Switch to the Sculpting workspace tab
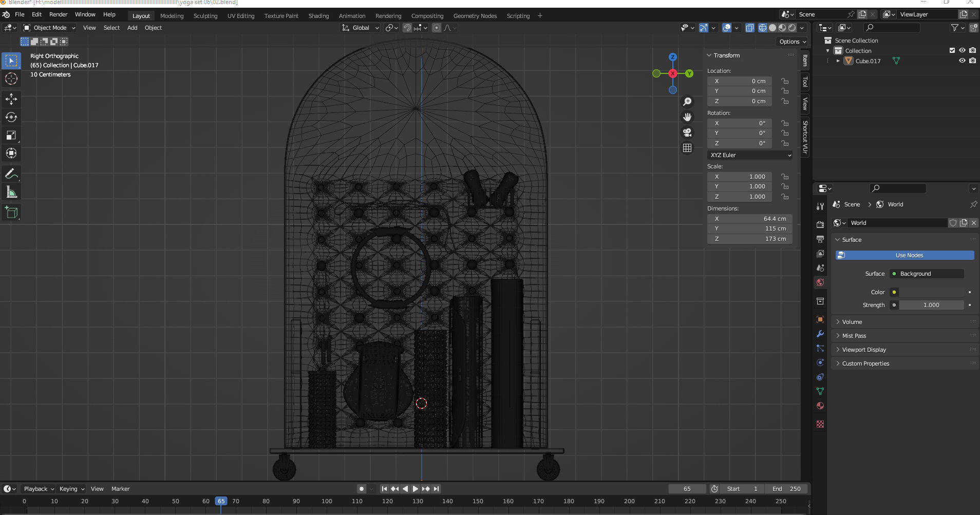 click(x=205, y=16)
